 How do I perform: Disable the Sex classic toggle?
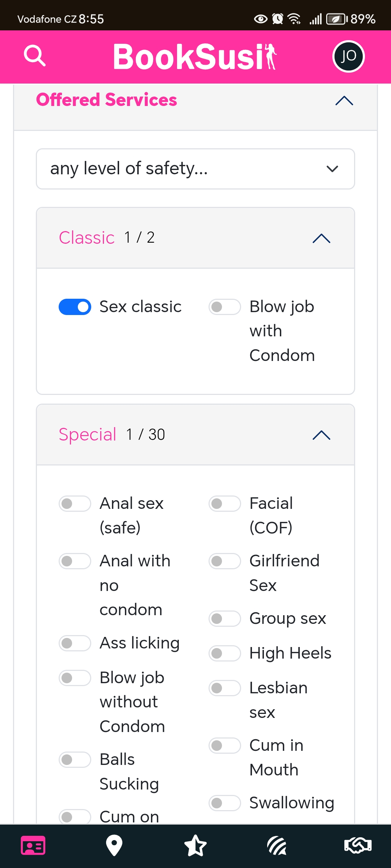[x=75, y=307]
